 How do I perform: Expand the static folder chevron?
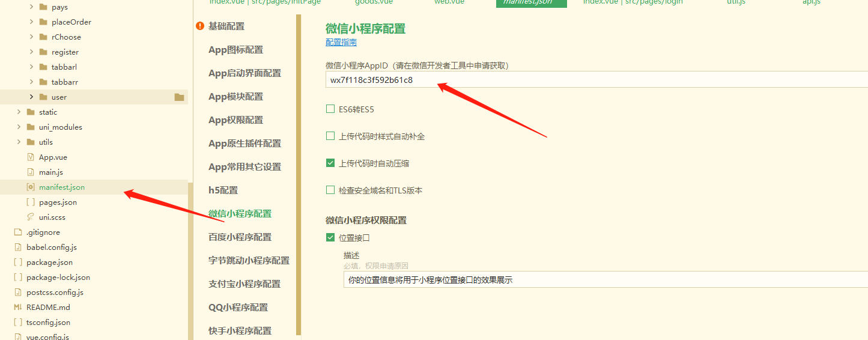pos(19,112)
